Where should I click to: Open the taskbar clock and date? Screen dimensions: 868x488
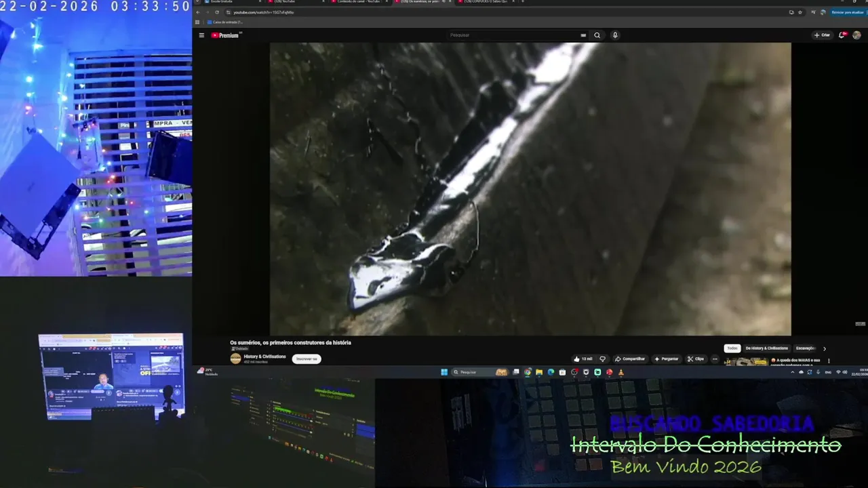(860, 372)
